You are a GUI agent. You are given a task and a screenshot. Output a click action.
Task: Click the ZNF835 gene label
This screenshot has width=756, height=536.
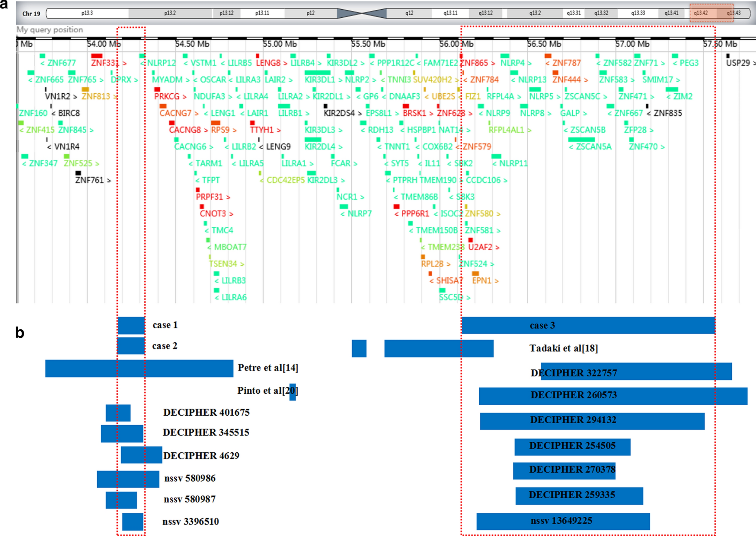pos(668,113)
